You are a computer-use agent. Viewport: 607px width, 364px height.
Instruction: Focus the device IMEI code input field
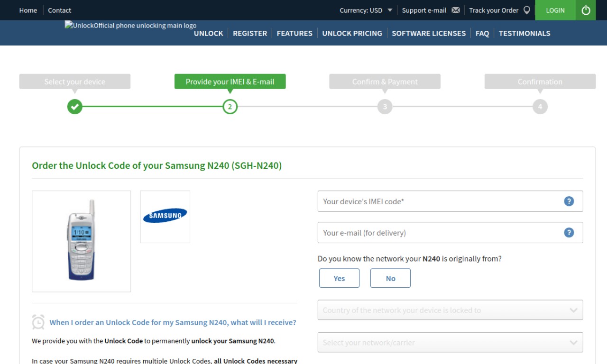click(x=450, y=201)
